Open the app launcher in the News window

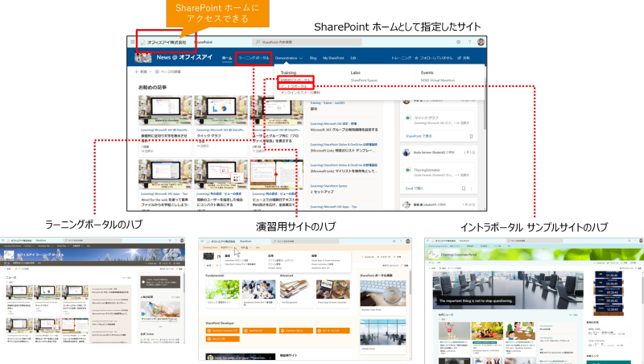(x=133, y=42)
